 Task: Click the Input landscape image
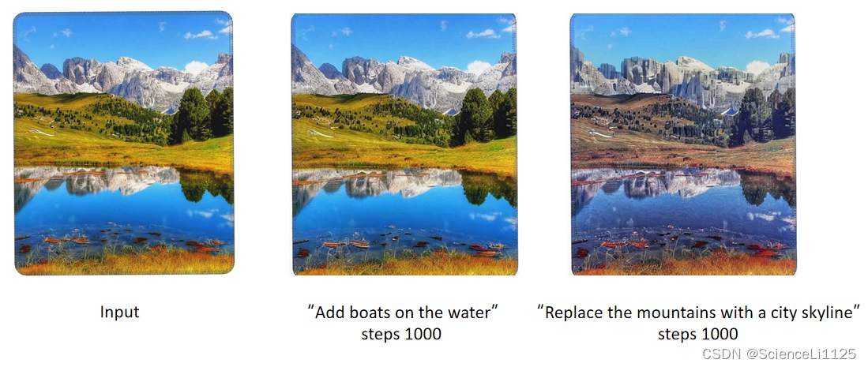click(123, 143)
